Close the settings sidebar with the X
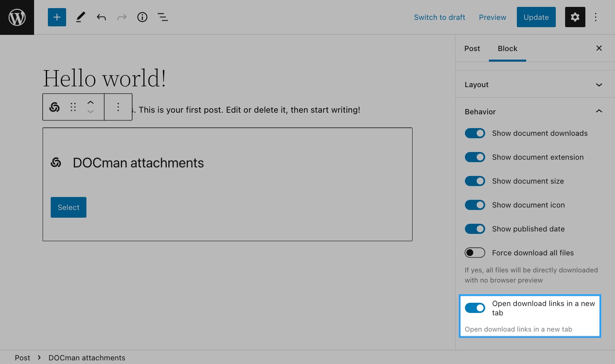The width and height of the screenshot is (615, 364). 599,48
